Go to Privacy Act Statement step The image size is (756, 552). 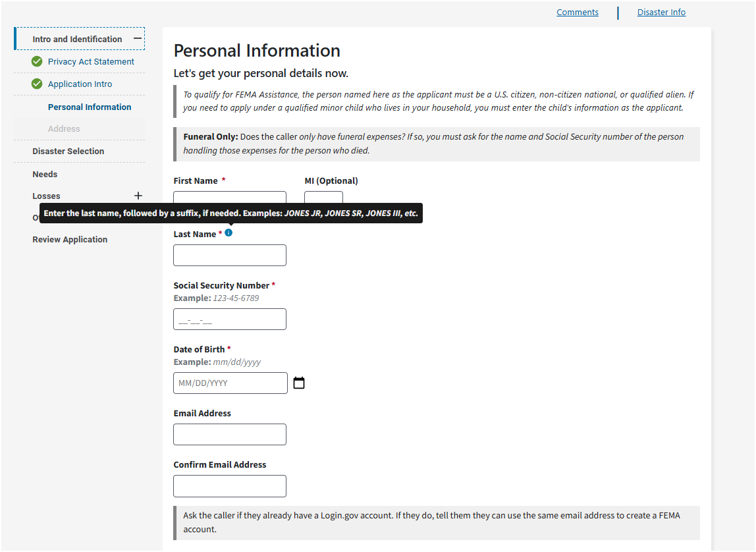[91, 62]
